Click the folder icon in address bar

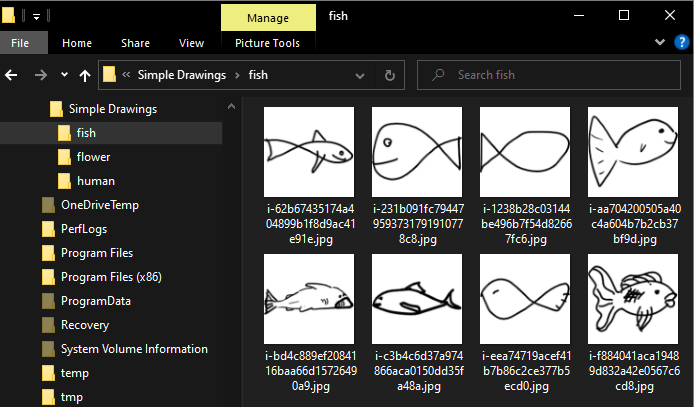tap(110, 75)
